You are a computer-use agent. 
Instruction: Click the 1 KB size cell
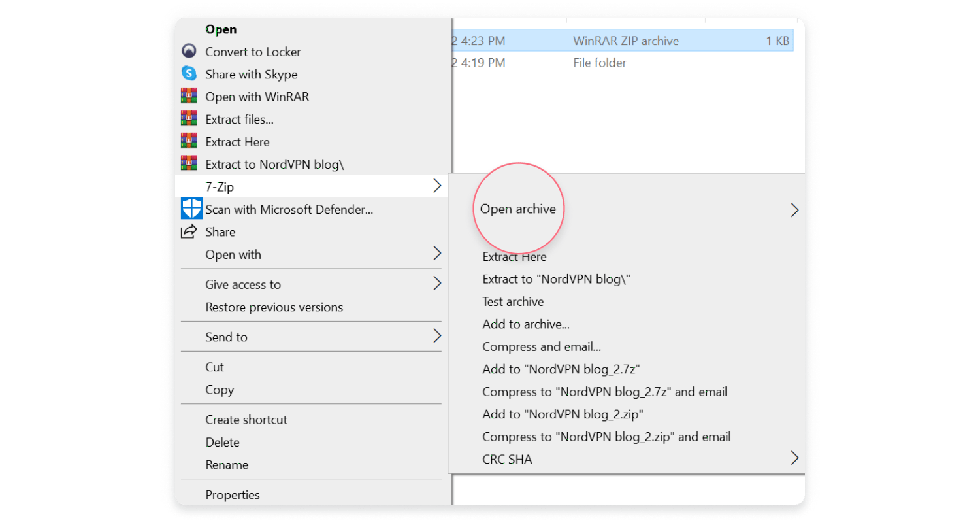point(777,41)
